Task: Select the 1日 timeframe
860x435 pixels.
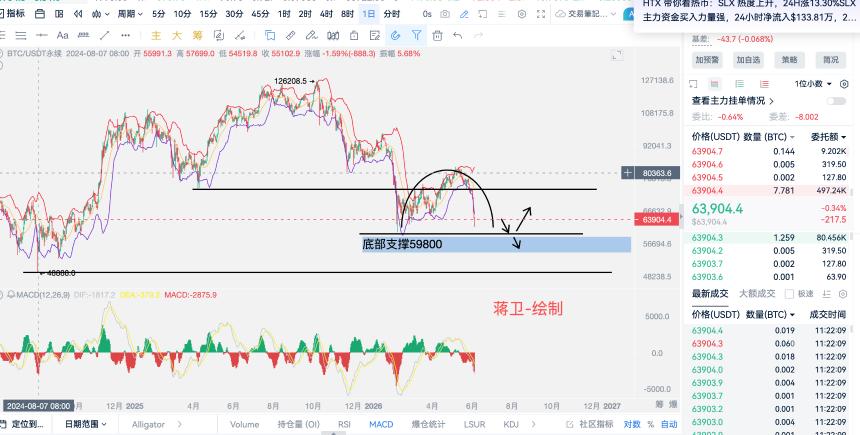Action: pos(369,14)
